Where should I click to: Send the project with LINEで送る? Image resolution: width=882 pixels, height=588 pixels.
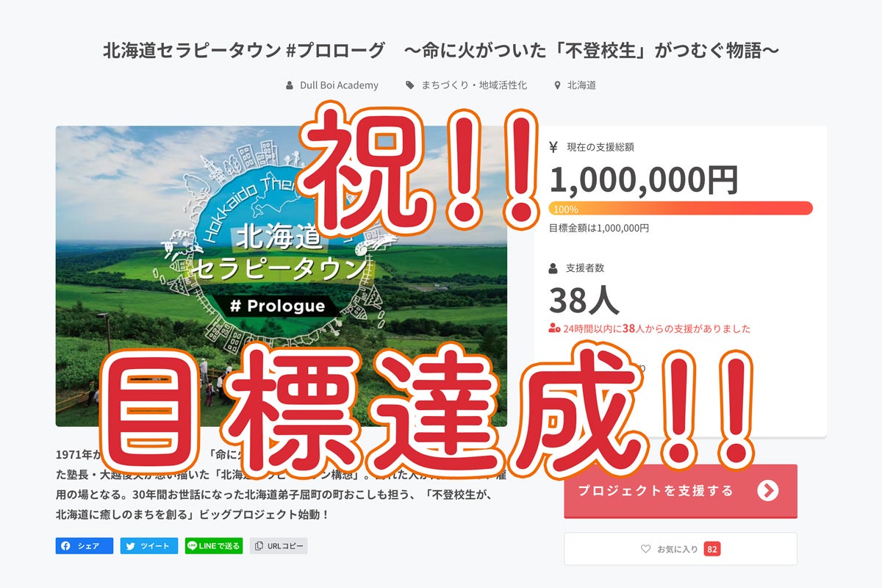214,546
